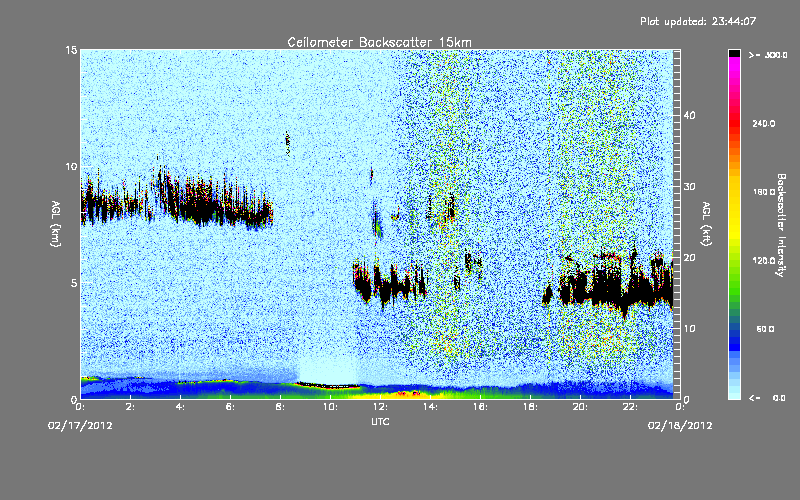
Task: Click the '18:' hour tick label
Action: 530,407
